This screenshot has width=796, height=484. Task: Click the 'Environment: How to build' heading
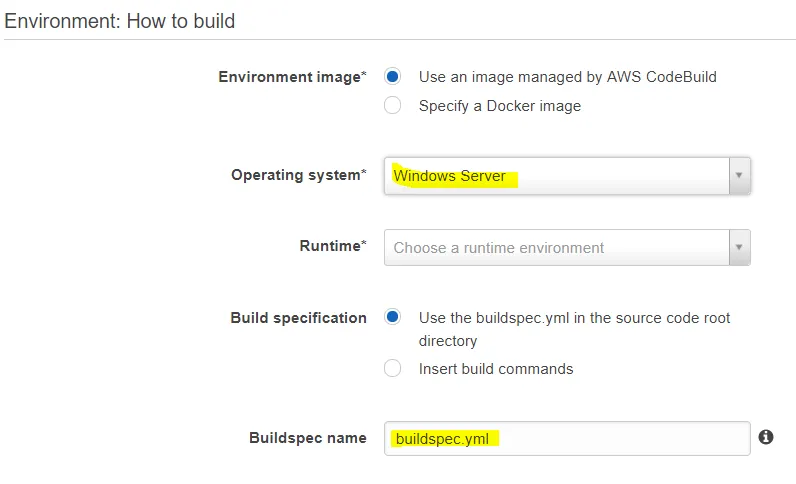coord(121,20)
